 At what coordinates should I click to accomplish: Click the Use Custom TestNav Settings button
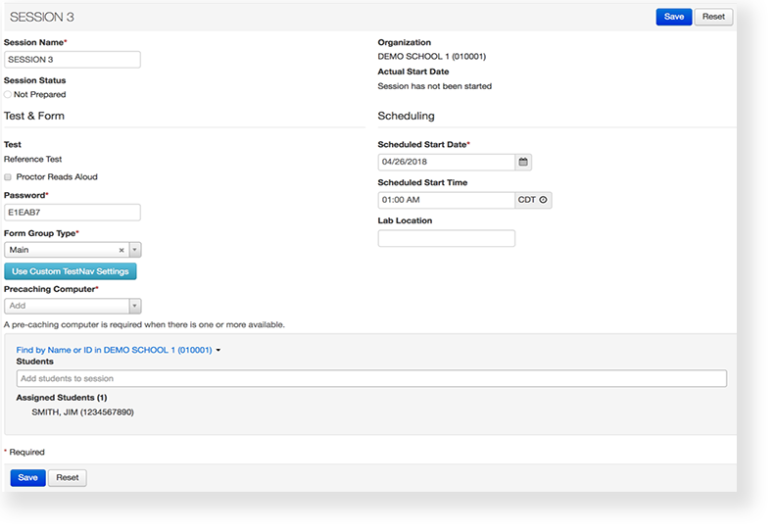tap(71, 271)
